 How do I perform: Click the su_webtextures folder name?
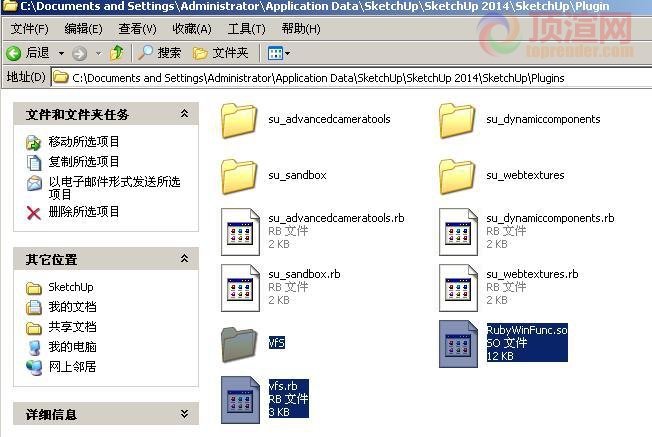[525, 175]
